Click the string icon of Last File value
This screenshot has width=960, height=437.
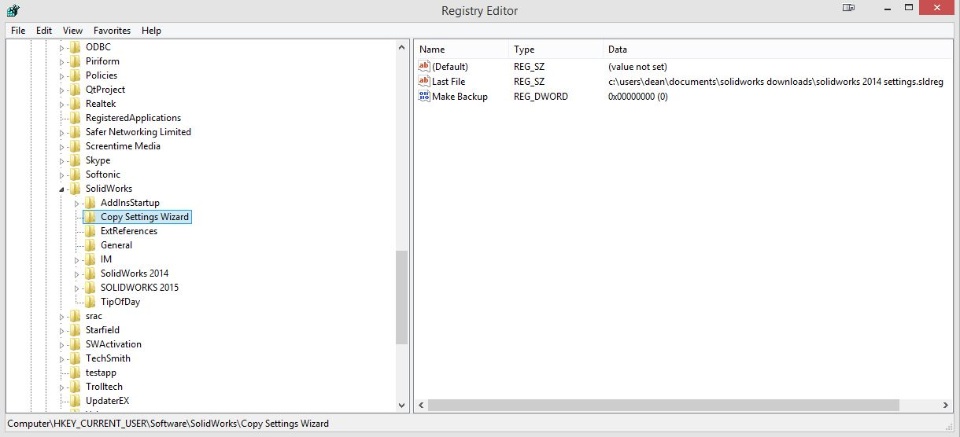coord(424,81)
